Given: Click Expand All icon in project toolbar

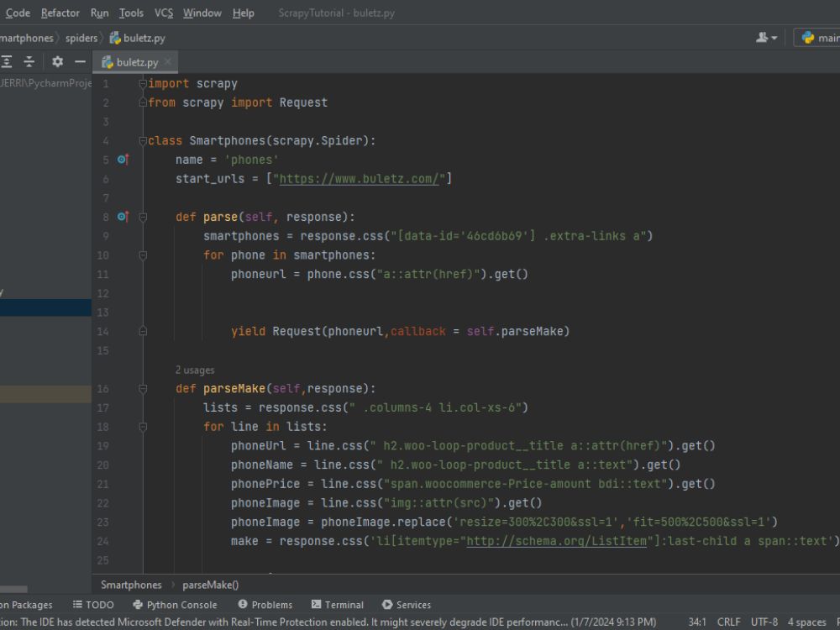Looking at the screenshot, I should coord(7,61).
